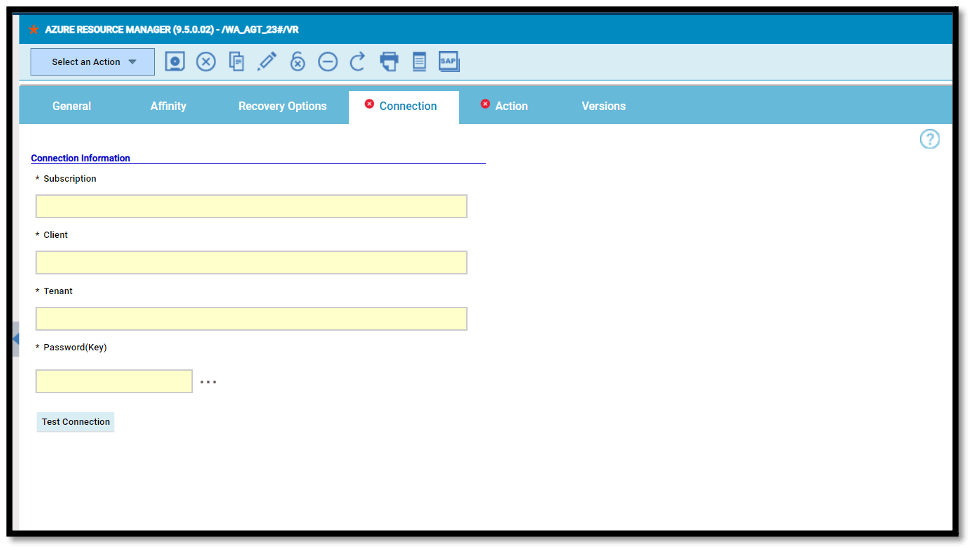Go to the Versions tab

point(603,106)
